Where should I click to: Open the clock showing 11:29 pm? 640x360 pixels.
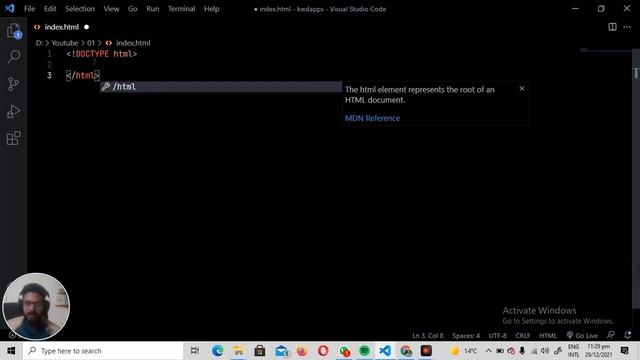[599, 351]
